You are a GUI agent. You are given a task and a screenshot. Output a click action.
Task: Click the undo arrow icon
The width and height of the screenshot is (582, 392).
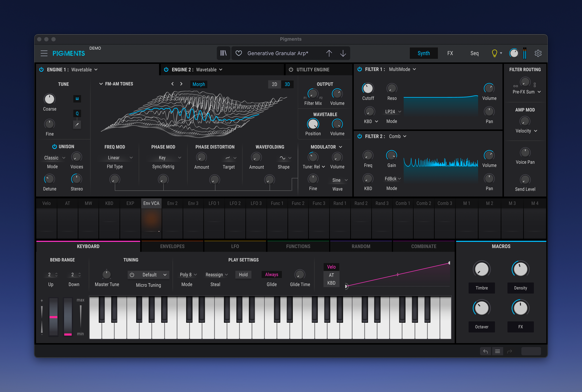(485, 351)
